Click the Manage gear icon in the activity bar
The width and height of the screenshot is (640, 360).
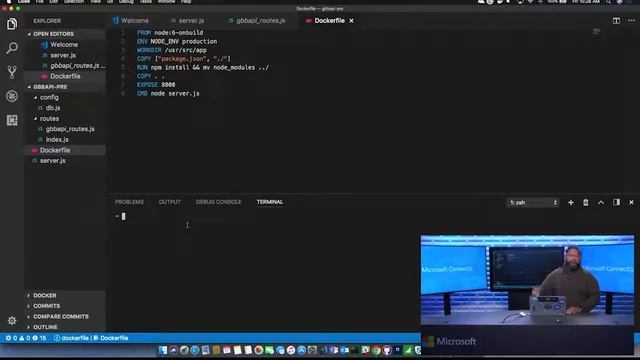pyautogui.click(x=12, y=320)
